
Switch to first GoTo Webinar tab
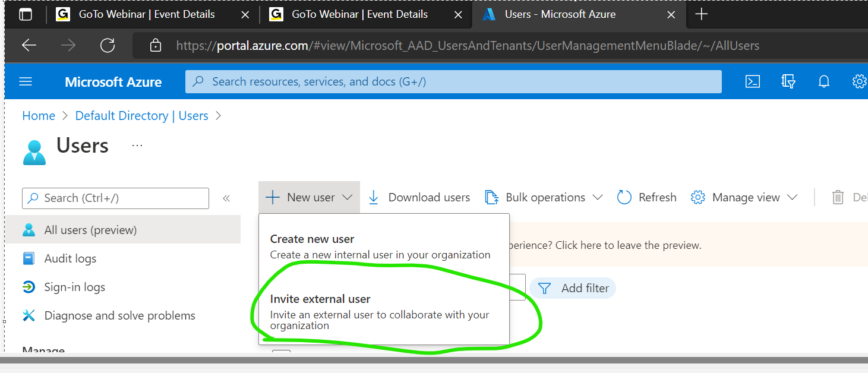pos(146,14)
